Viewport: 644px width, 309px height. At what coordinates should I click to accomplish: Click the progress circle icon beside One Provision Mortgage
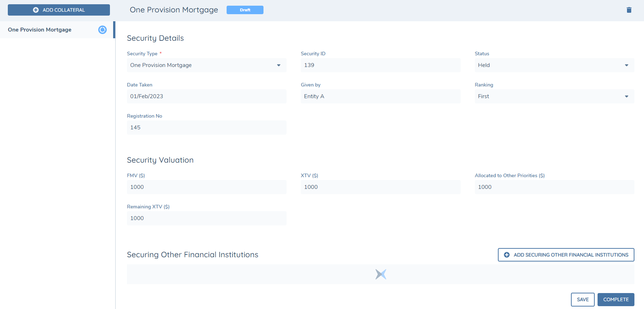coord(102,30)
